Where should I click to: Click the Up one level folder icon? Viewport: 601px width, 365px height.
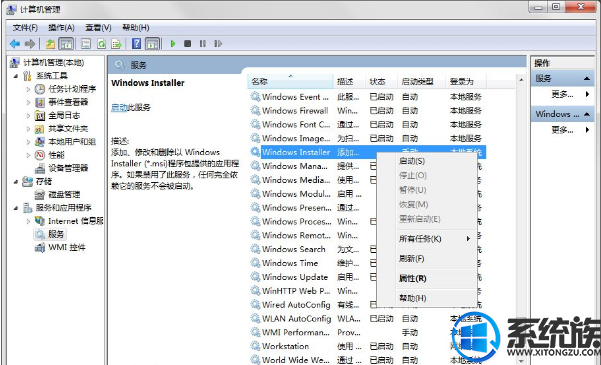tap(50, 44)
